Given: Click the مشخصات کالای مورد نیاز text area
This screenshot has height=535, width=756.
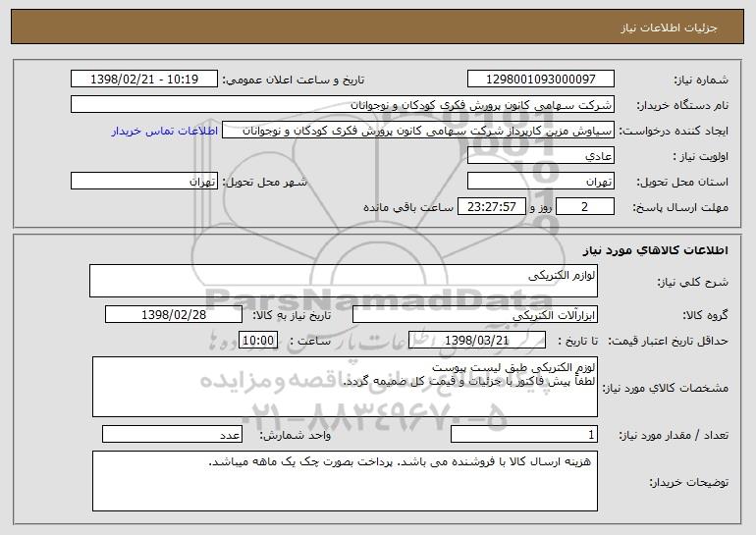Looking at the screenshot, I should tap(345, 387).
